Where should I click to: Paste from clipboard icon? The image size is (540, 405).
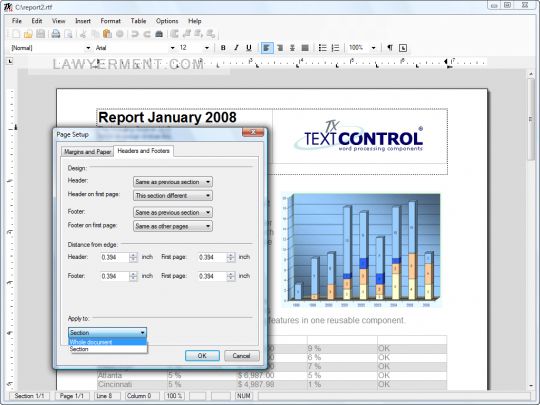(107, 34)
